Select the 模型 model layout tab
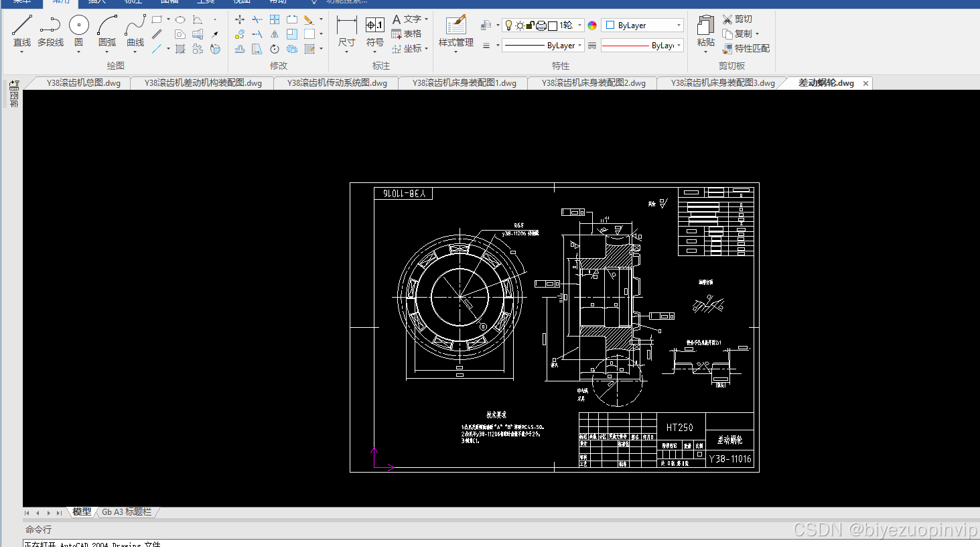Viewport: 980px width, 547px height. [x=82, y=512]
